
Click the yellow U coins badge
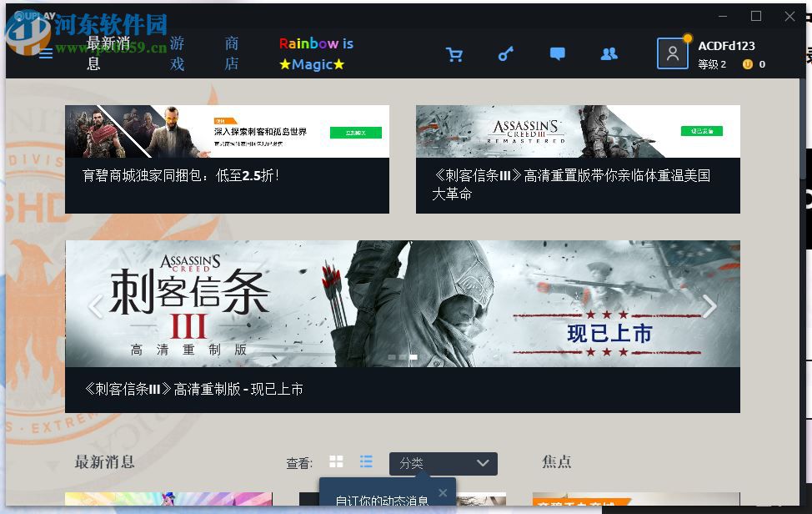[x=748, y=63]
